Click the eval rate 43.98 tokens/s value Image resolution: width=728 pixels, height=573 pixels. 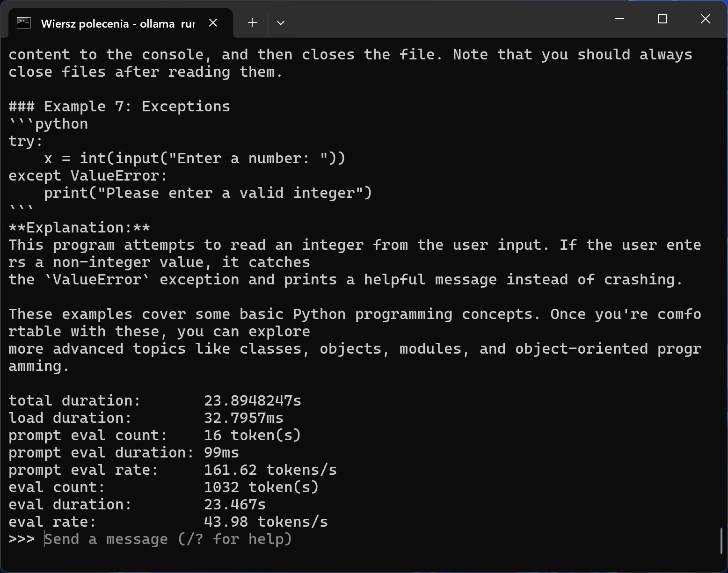coord(266,522)
